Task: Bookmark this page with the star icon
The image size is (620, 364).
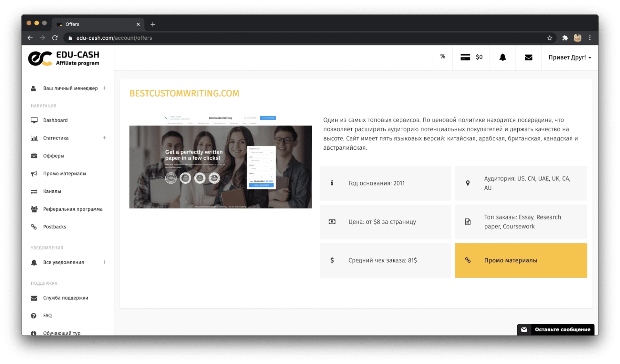Action: tap(549, 38)
